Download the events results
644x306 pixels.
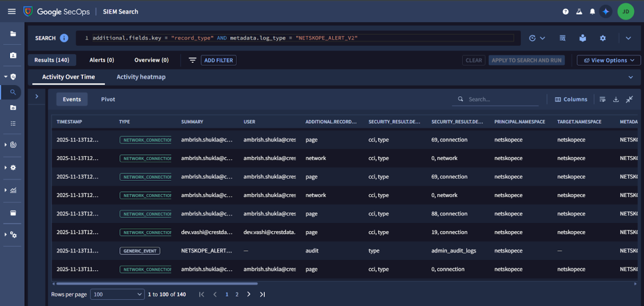point(616,99)
